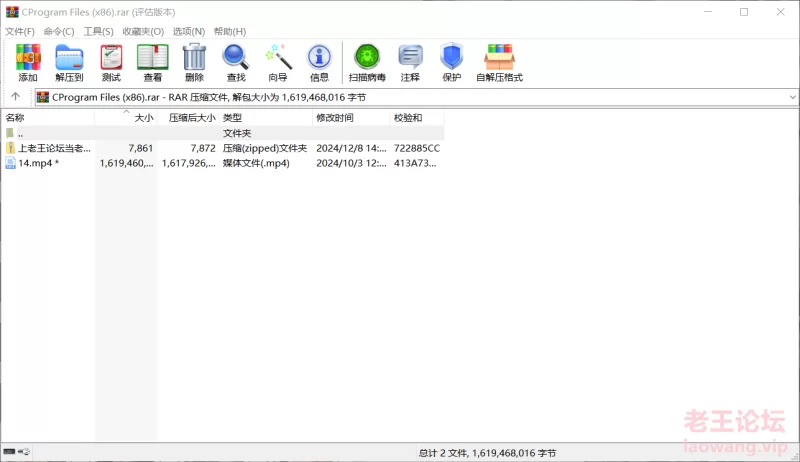Click the 2024/12/8 14:... date cell
The height and width of the screenshot is (462, 800).
click(352, 148)
